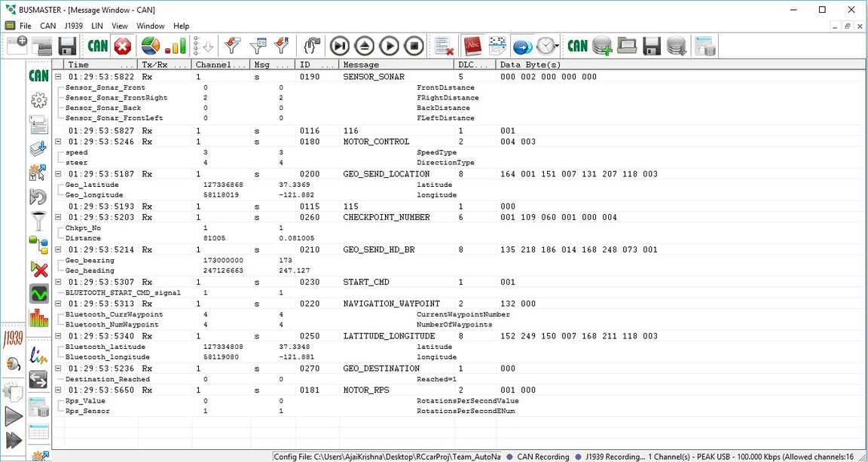Click the sidebar grey funnel filter icon

pyautogui.click(x=38, y=221)
